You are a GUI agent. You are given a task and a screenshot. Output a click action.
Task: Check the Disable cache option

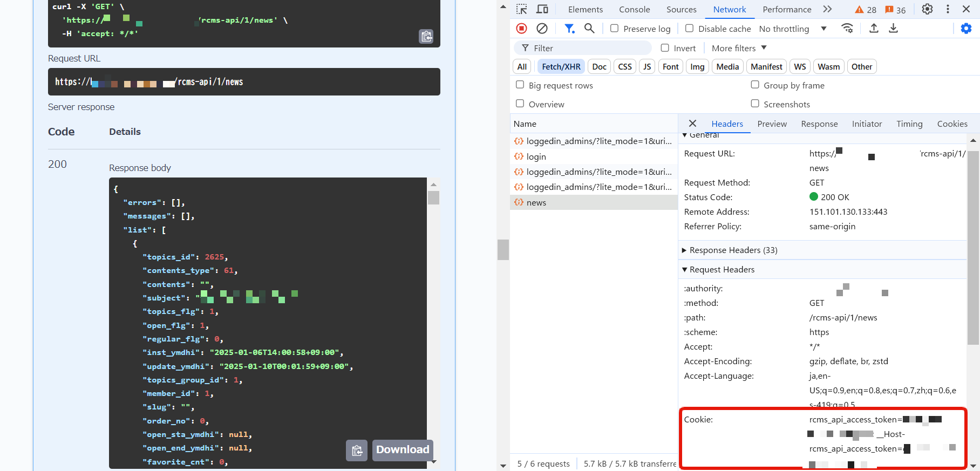[689, 29]
